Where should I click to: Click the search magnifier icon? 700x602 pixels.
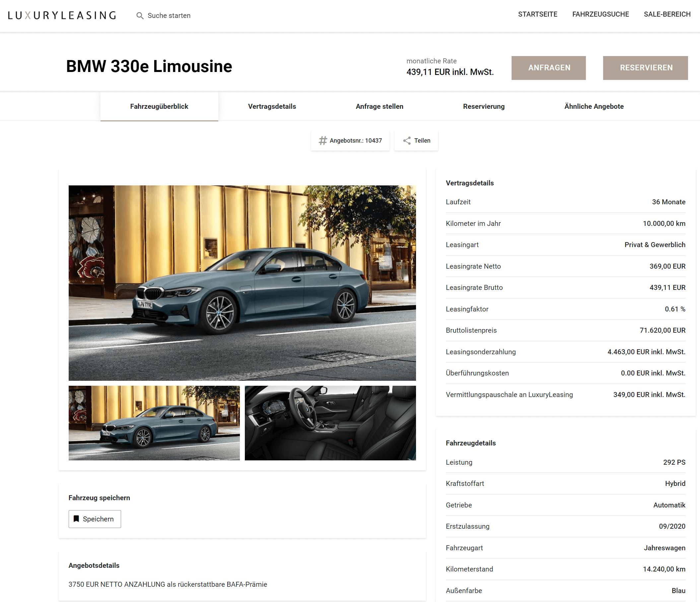coord(140,16)
